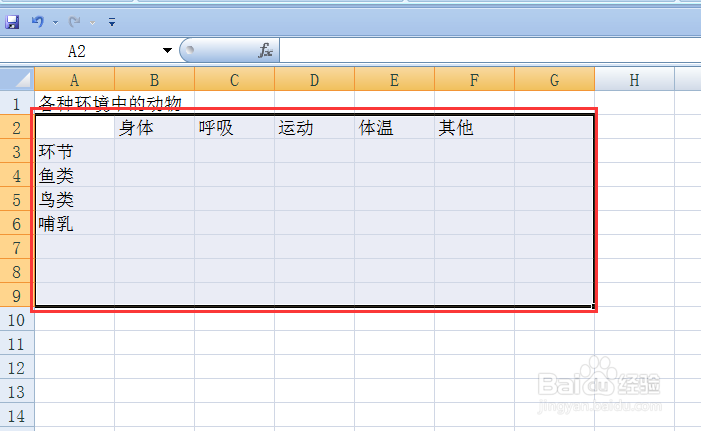Select row 2 header

(17, 127)
